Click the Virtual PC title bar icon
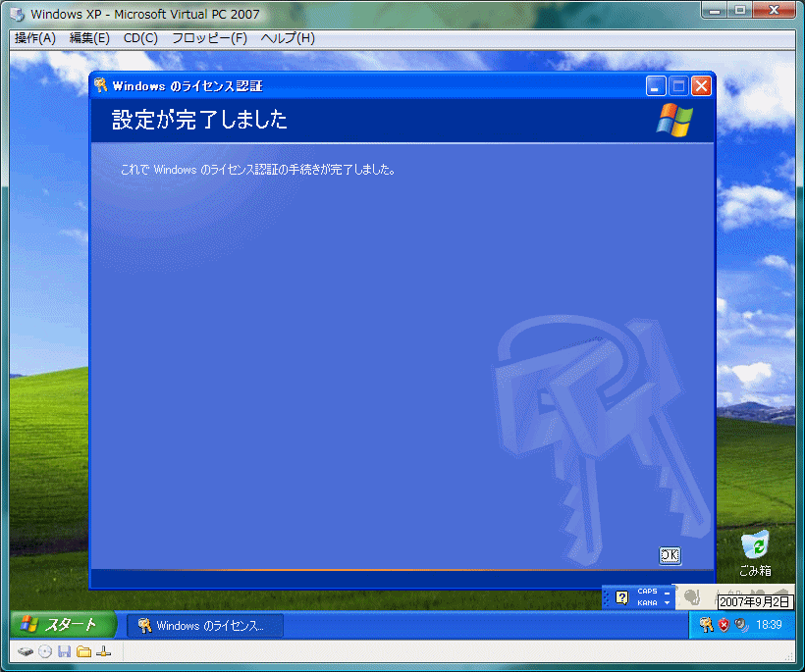Image resolution: width=805 pixels, height=672 pixels. (x=18, y=15)
